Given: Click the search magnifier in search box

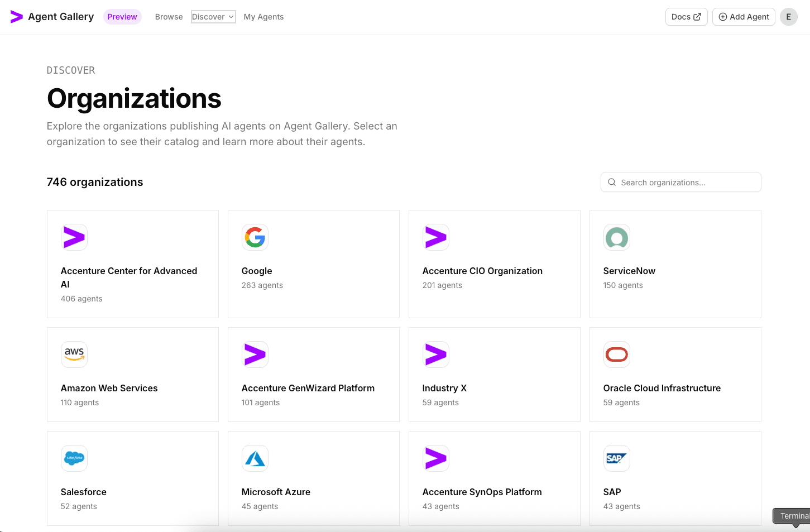Looking at the screenshot, I should [612, 182].
